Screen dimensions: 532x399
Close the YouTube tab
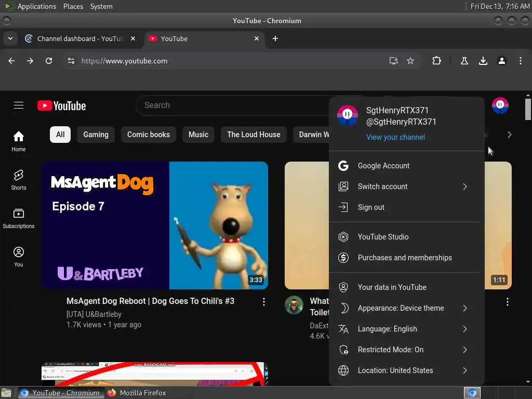(257, 38)
